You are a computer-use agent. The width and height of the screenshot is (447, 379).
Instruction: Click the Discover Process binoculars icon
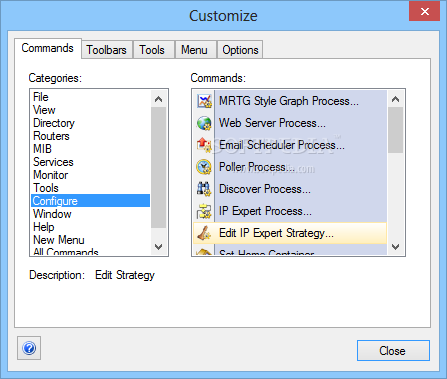tap(204, 189)
